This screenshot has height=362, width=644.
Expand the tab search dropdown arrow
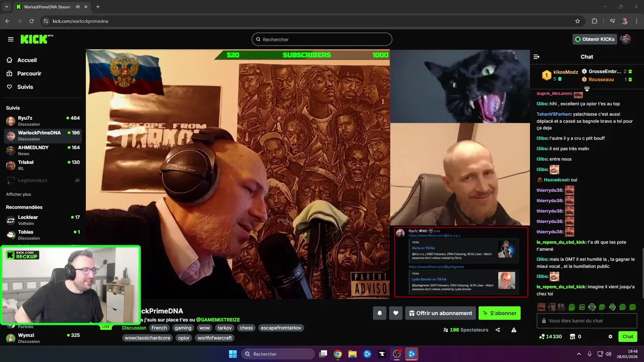coord(7,7)
